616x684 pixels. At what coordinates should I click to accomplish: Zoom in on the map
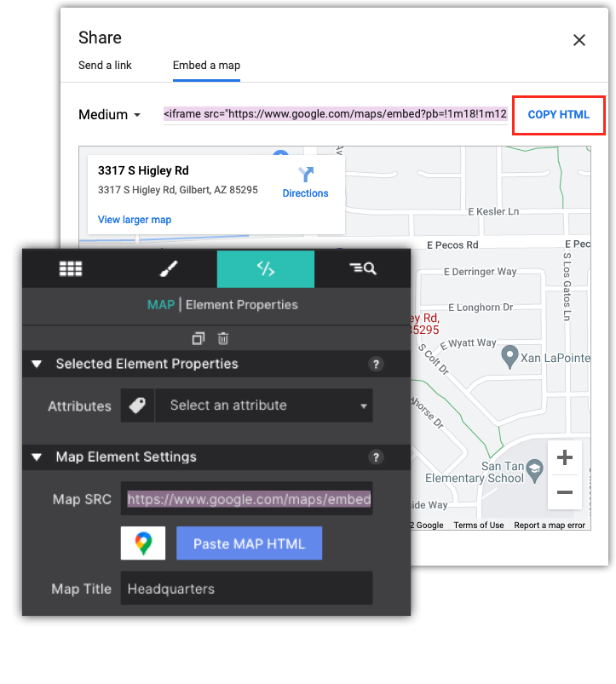click(x=565, y=457)
